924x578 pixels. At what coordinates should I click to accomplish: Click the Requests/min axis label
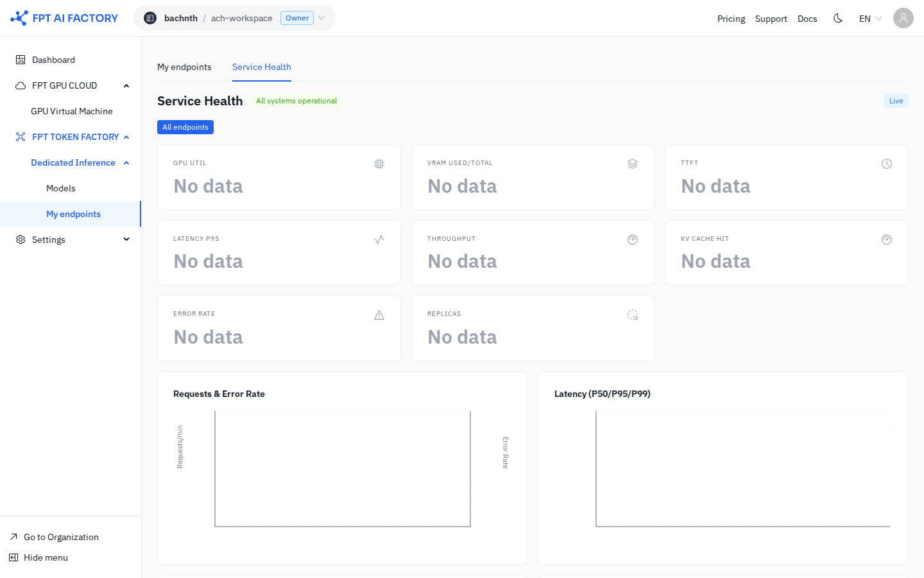pyautogui.click(x=180, y=447)
